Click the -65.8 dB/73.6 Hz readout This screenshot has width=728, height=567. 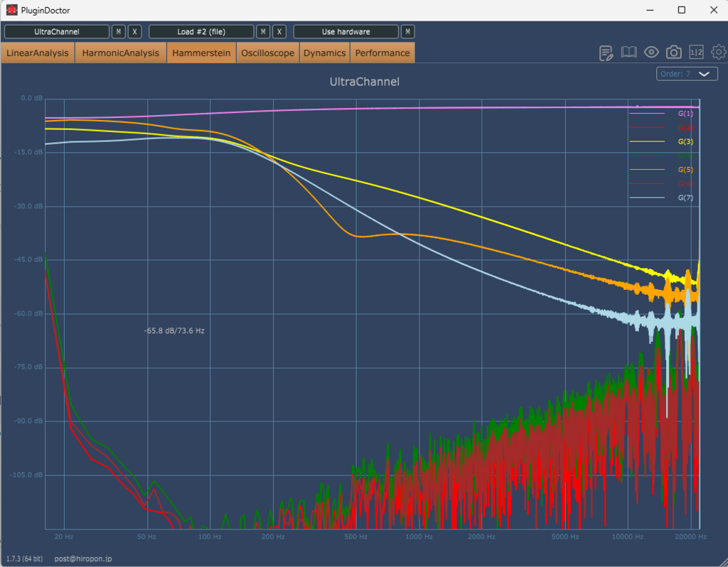point(174,331)
